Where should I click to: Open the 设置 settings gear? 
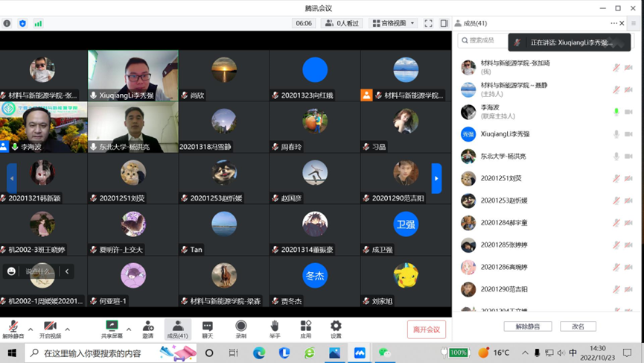[x=336, y=329]
